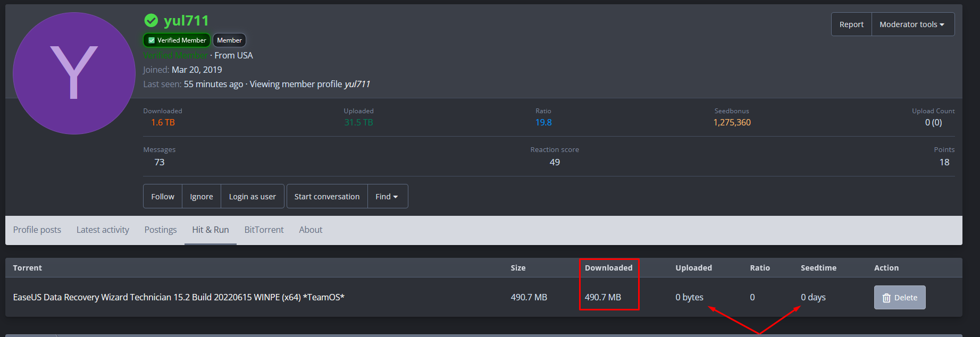Image resolution: width=980 pixels, height=337 pixels.
Task: Switch to the Profile posts tab
Action: pos(37,230)
